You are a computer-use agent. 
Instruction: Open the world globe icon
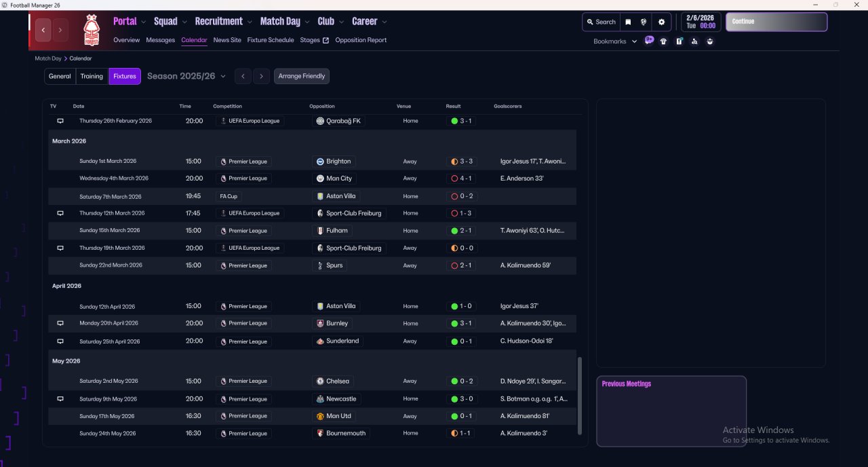coord(644,22)
